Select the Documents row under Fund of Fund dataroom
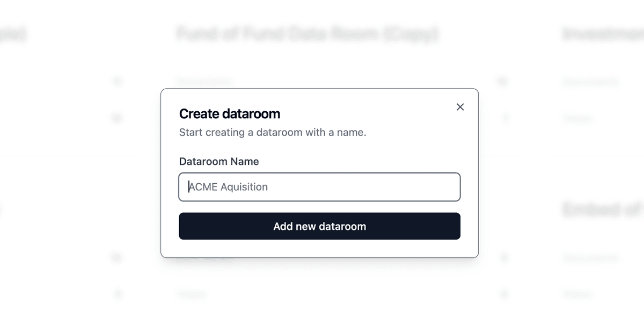 click(x=204, y=81)
